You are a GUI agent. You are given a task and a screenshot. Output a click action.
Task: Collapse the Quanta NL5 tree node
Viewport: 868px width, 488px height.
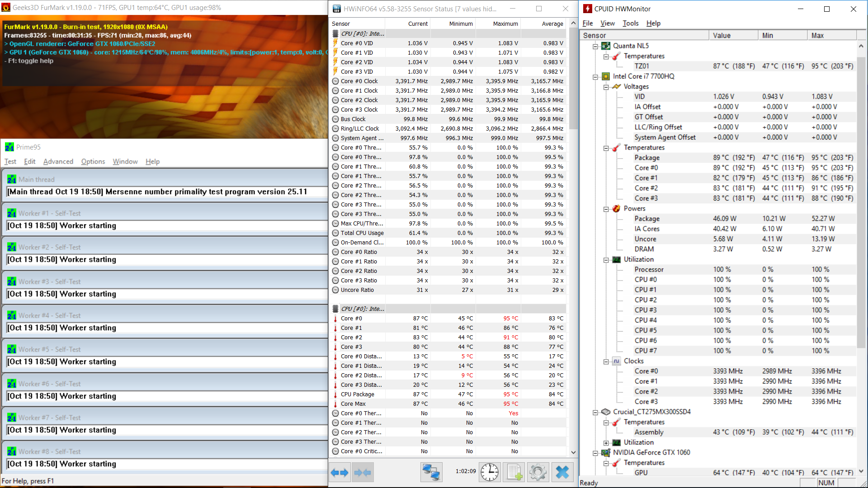click(x=595, y=46)
